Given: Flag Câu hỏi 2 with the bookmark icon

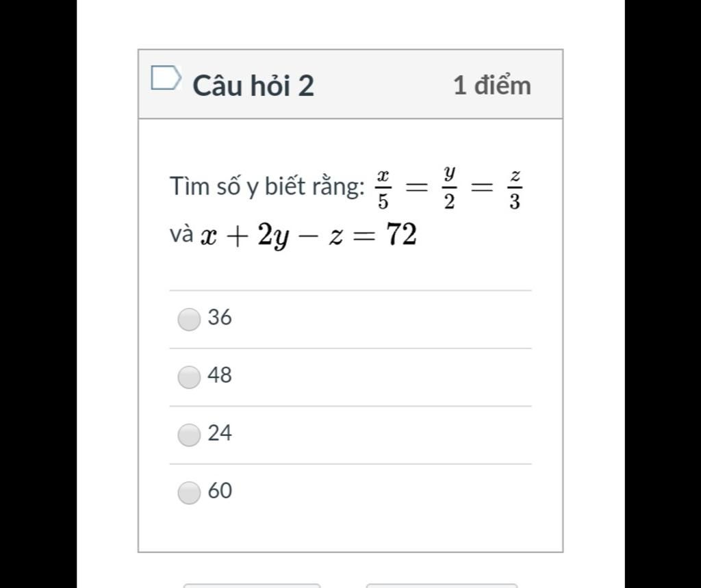Looking at the screenshot, I should click(166, 78).
